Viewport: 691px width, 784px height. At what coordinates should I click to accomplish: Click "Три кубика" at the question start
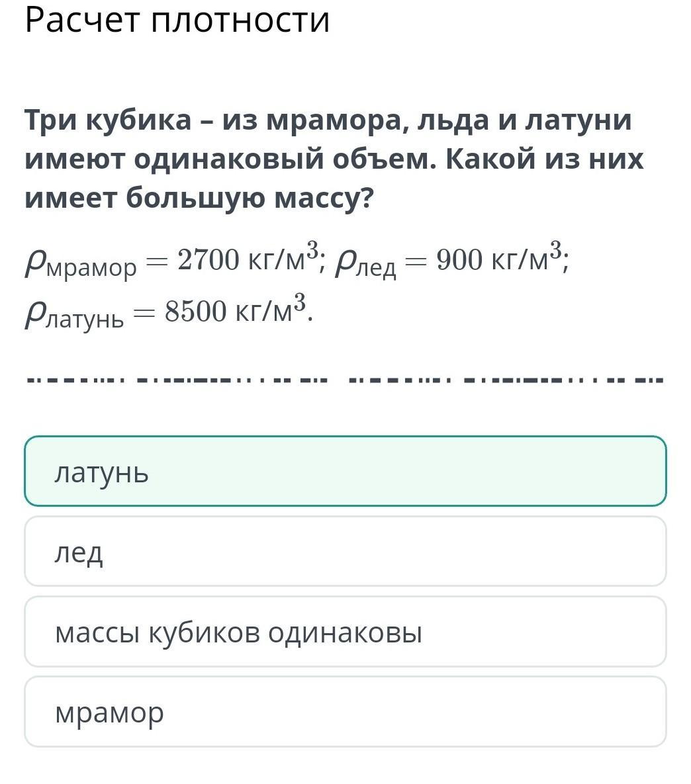(x=107, y=120)
